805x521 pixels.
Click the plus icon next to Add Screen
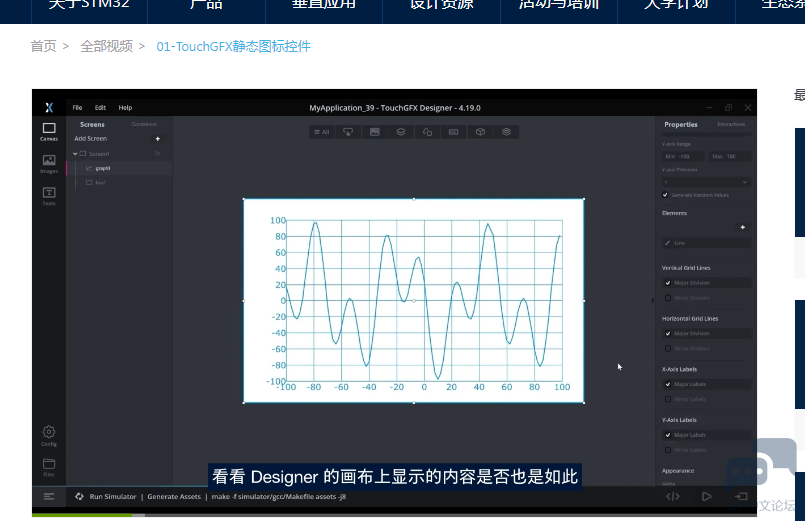[x=158, y=139]
